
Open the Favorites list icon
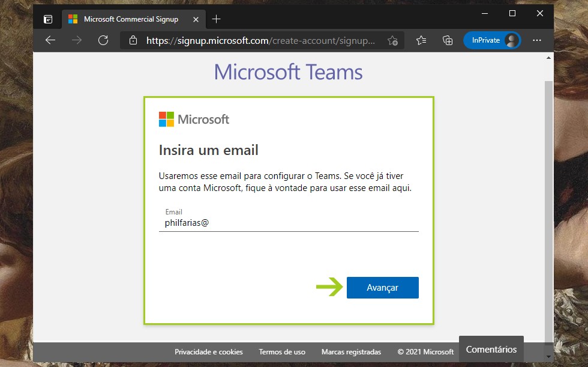click(x=421, y=40)
